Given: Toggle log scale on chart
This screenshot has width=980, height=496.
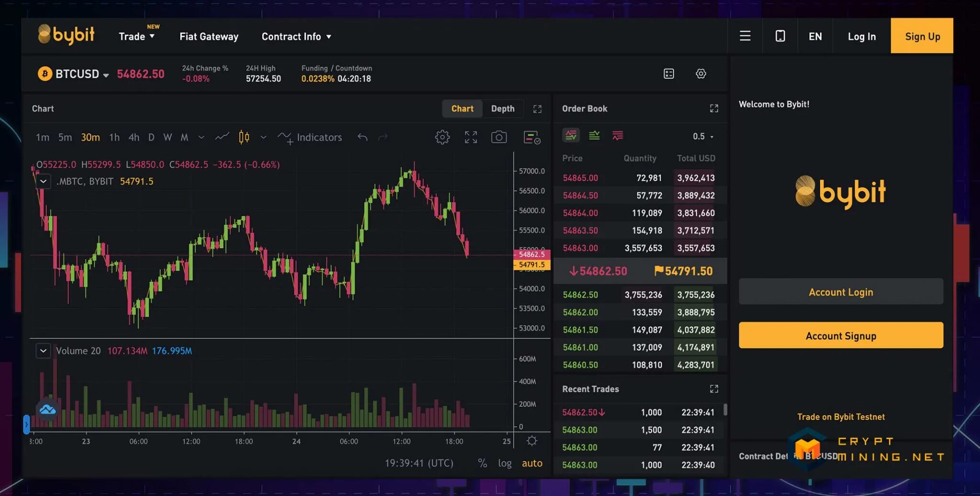Looking at the screenshot, I should [505, 463].
